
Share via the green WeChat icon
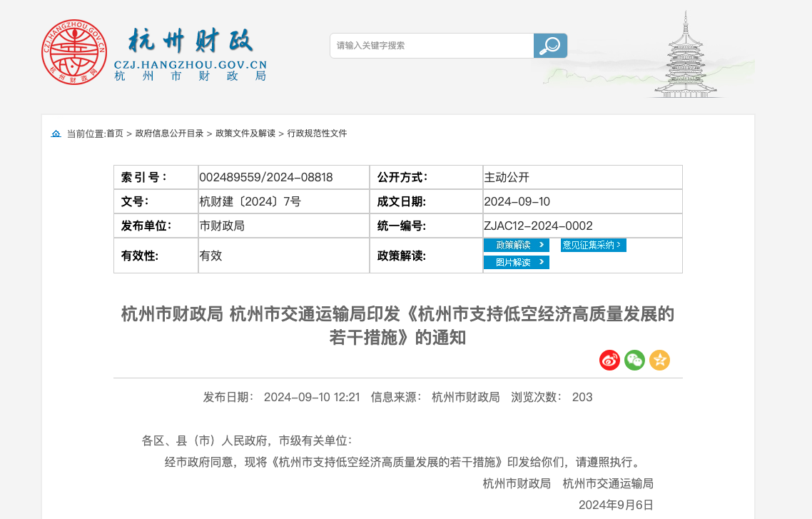click(x=634, y=361)
